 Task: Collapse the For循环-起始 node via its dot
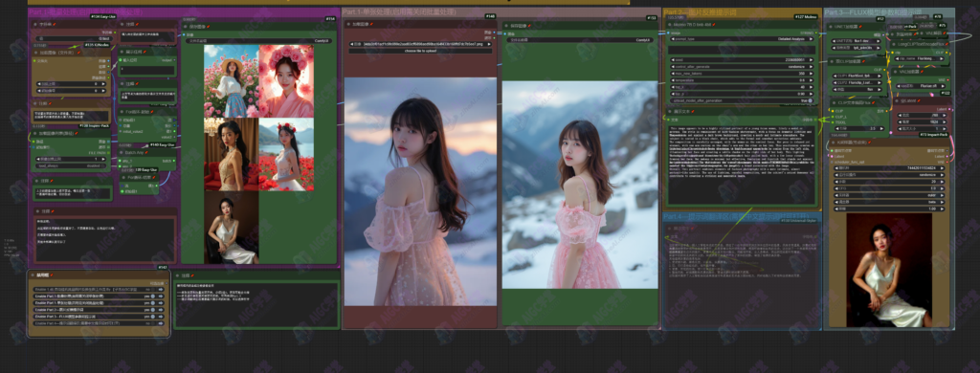pyautogui.click(x=122, y=112)
